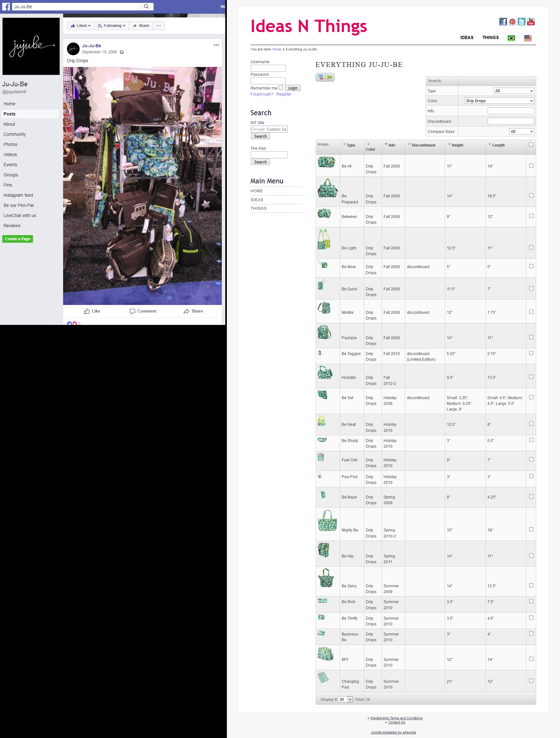Click the Register link
The image size is (560, 738).
point(284,94)
